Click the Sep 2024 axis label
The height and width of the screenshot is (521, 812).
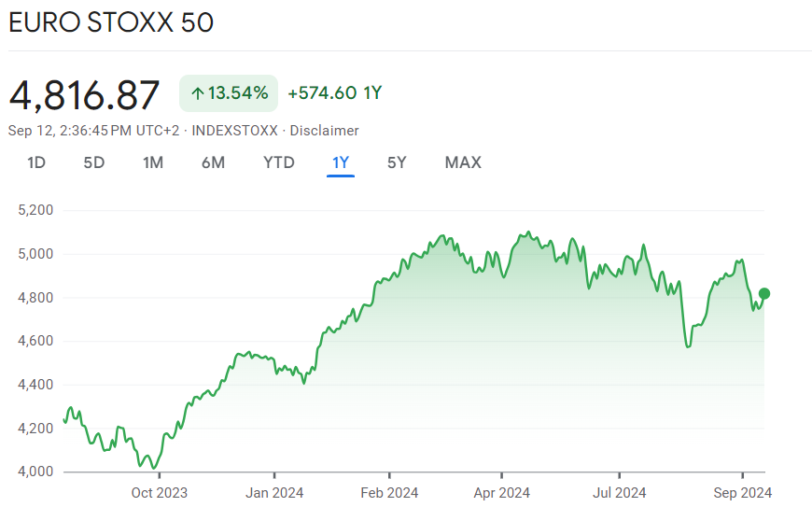click(743, 492)
